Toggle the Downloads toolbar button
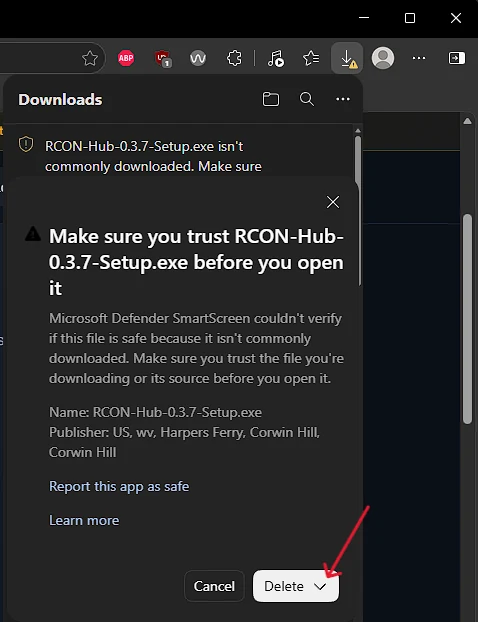This screenshot has width=478, height=622. click(x=347, y=58)
